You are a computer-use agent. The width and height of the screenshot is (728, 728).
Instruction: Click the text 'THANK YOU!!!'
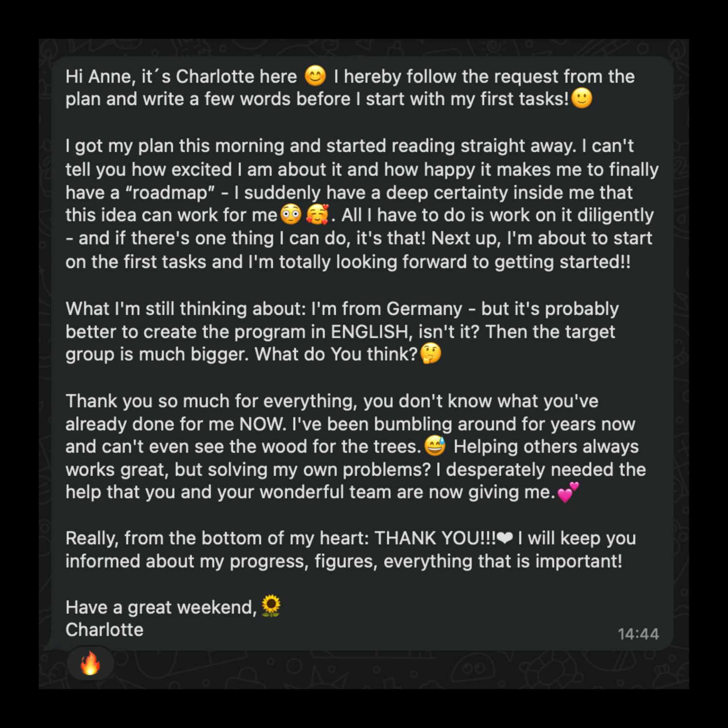click(x=435, y=538)
